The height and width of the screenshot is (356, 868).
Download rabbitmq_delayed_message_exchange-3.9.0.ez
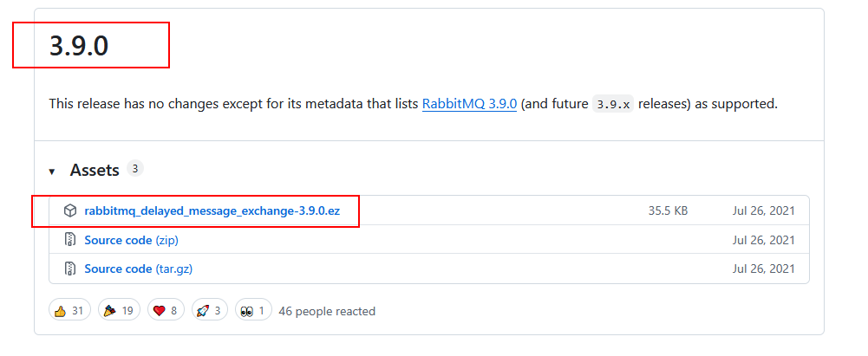pos(212,210)
